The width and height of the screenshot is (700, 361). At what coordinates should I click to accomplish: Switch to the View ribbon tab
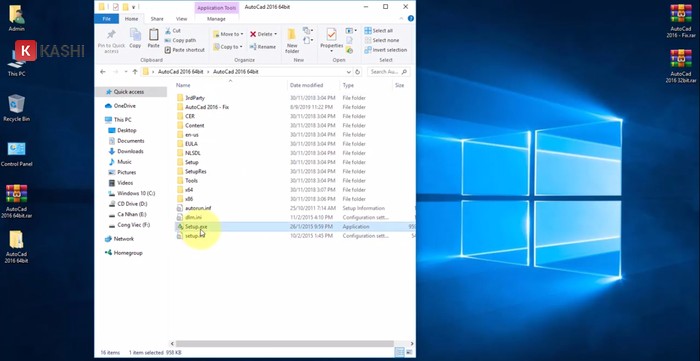181,19
